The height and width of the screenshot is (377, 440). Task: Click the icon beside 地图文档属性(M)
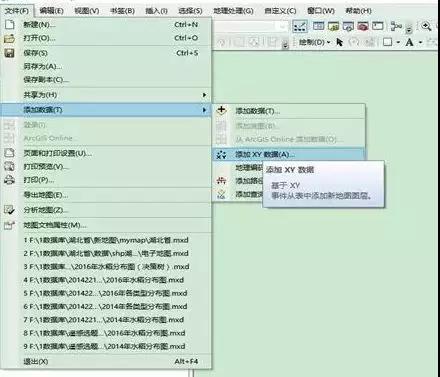(x=9, y=225)
